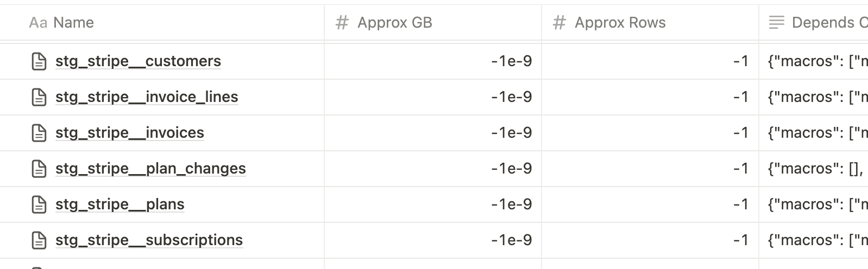
Task: Click page icon beside stg_stripe__plan_changes
Action: (x=39, y=169)
